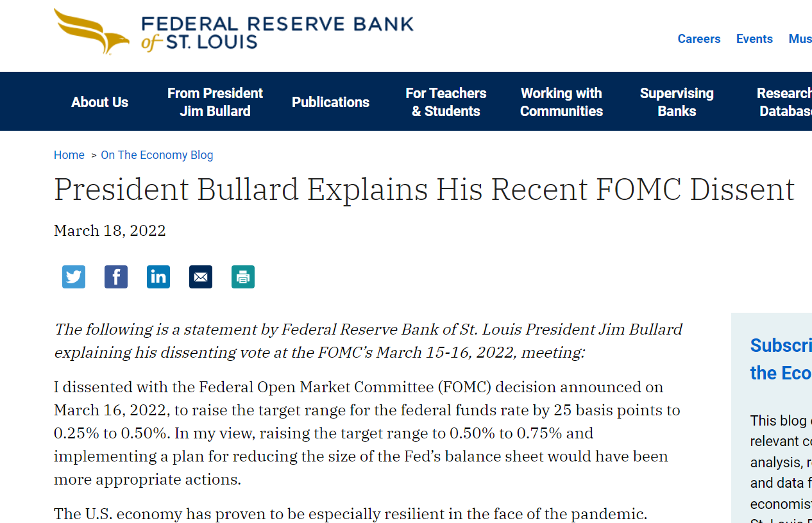Viewport: 812px width, 523px height.
Task: Share article on LinkedIn
Action: tap(158, 277)
